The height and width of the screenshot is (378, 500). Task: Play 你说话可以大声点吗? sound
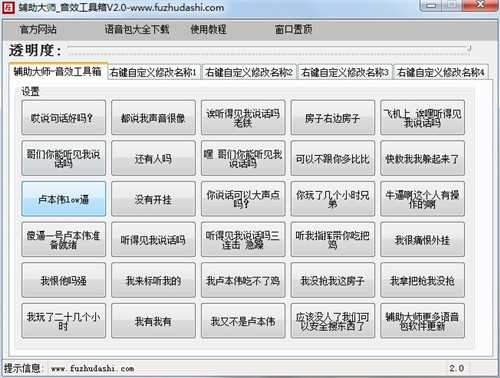[x=243, y=199]
